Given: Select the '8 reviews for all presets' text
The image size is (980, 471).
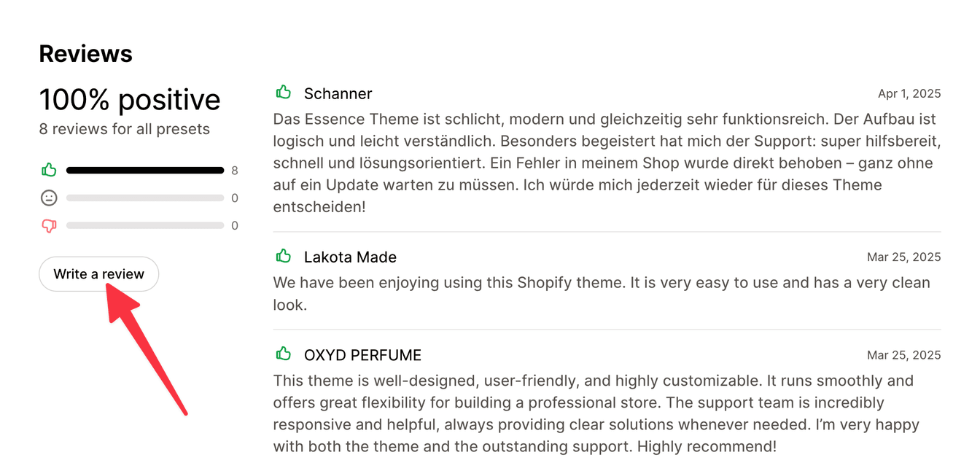Looking at the screenshot, I should pyautogui.click(x=124, y=128).
